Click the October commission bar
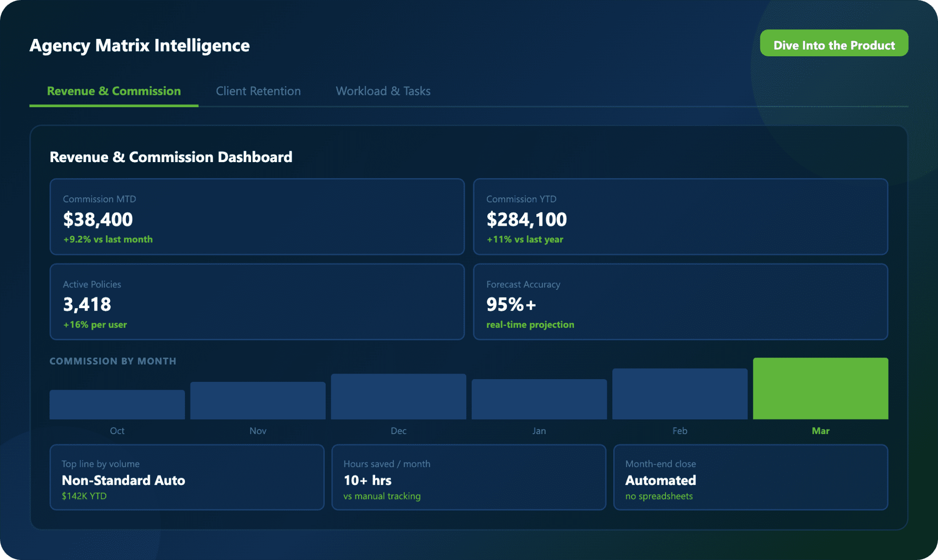 (117, 405)
